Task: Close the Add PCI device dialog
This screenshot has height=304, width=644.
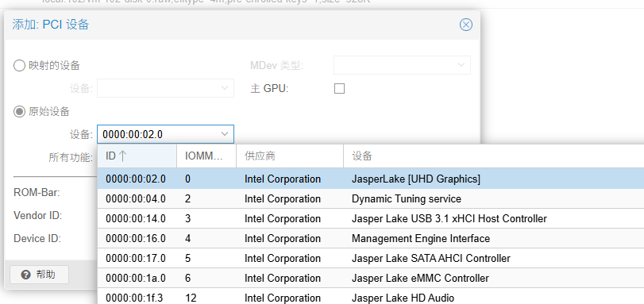Action: pos(466,25)
